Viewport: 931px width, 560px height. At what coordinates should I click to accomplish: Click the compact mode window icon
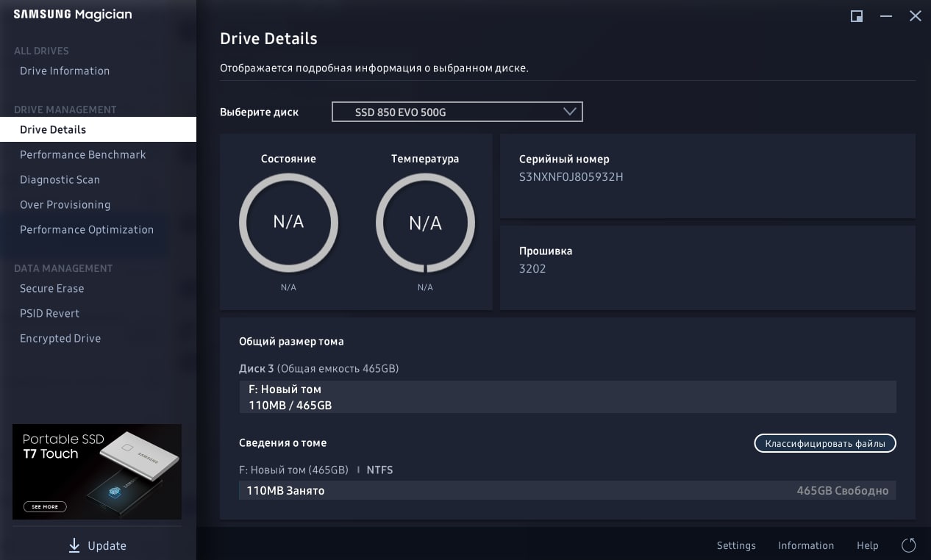pos(857,16)
